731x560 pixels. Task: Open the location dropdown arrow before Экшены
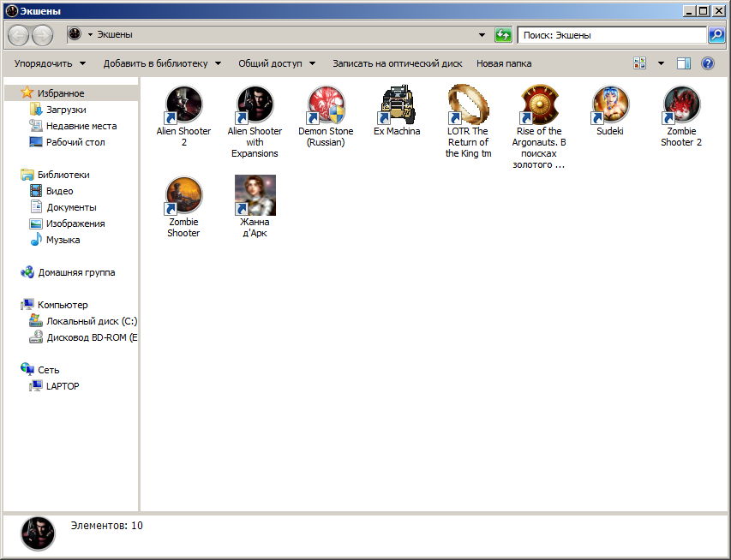pyautogui.click(x=91, y=34)
